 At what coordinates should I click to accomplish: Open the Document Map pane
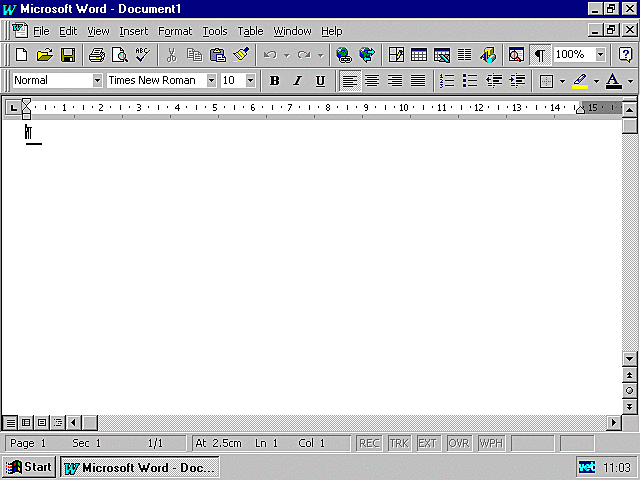[x=516, y=55]
